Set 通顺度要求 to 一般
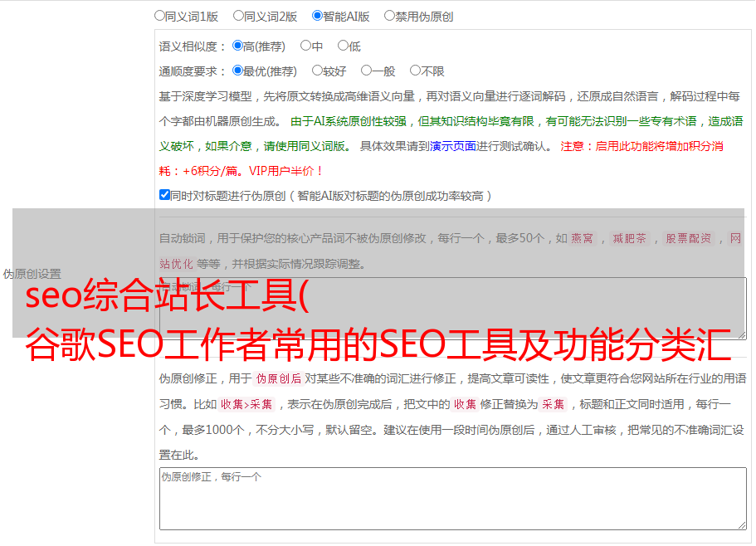Viewport: 756px width, 546px height. tap(366, 71)
